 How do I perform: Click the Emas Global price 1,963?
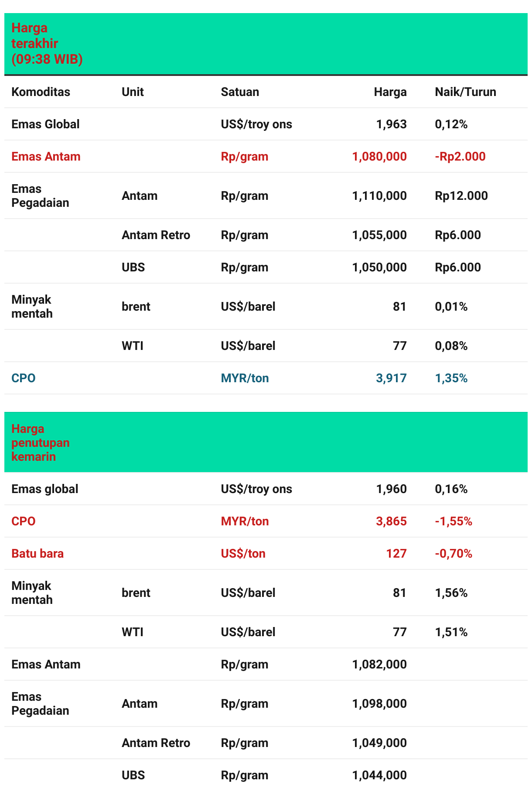click(x=391, y=124)
